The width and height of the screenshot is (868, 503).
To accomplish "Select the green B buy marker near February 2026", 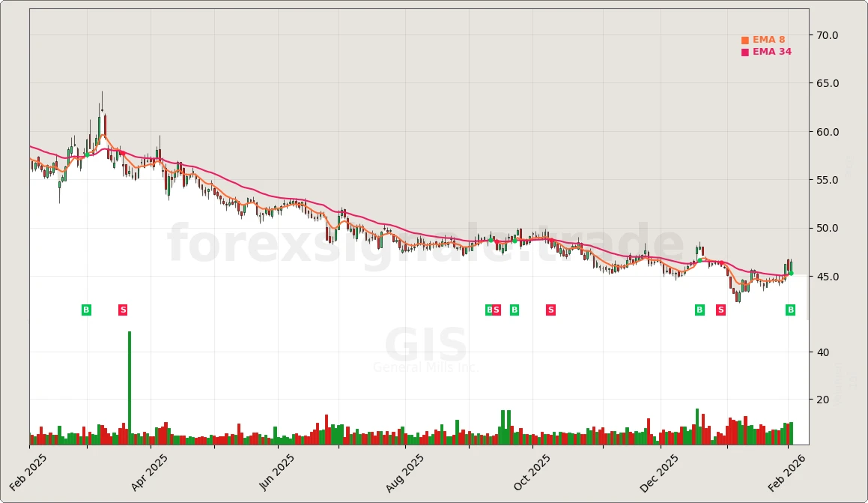I will pyautogui.click(x=790, y=310).
